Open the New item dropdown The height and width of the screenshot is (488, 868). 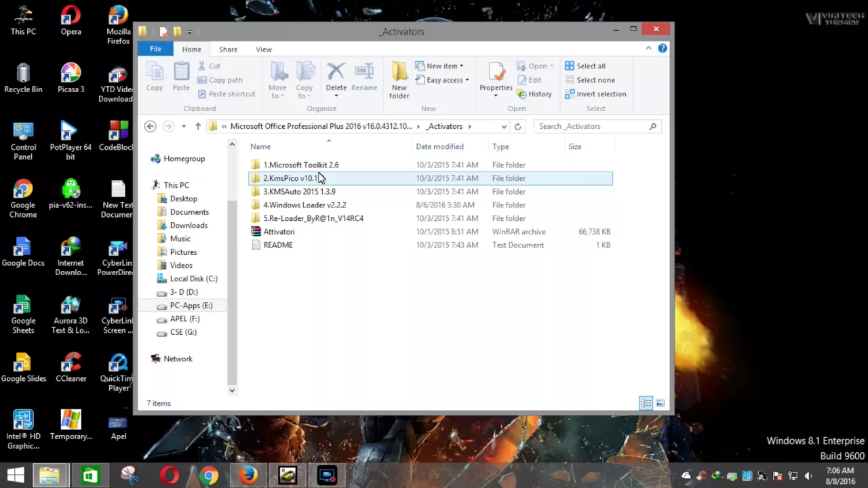pyautogui.click(x=439, y=66)
